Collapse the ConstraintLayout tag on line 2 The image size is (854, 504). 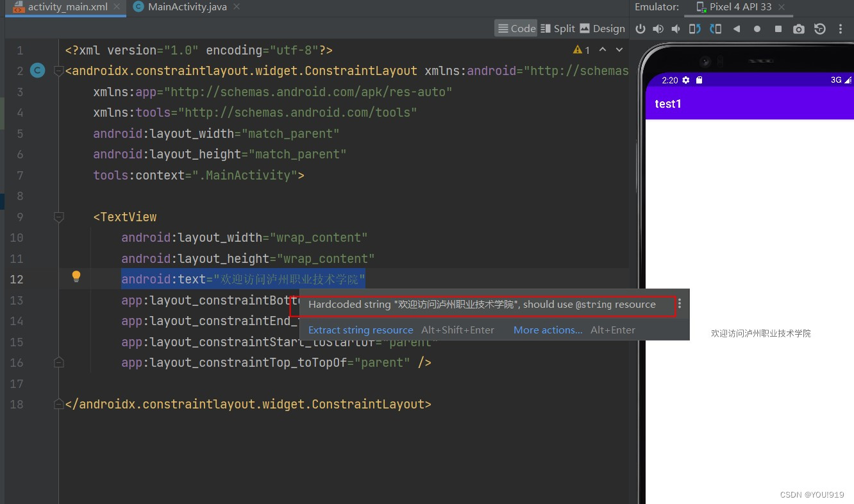point(59,71)
